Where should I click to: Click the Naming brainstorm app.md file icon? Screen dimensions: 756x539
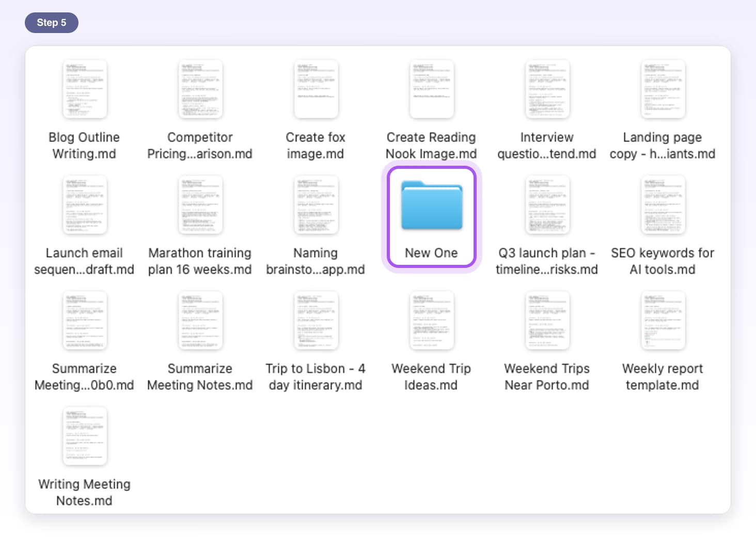(316, 205)
